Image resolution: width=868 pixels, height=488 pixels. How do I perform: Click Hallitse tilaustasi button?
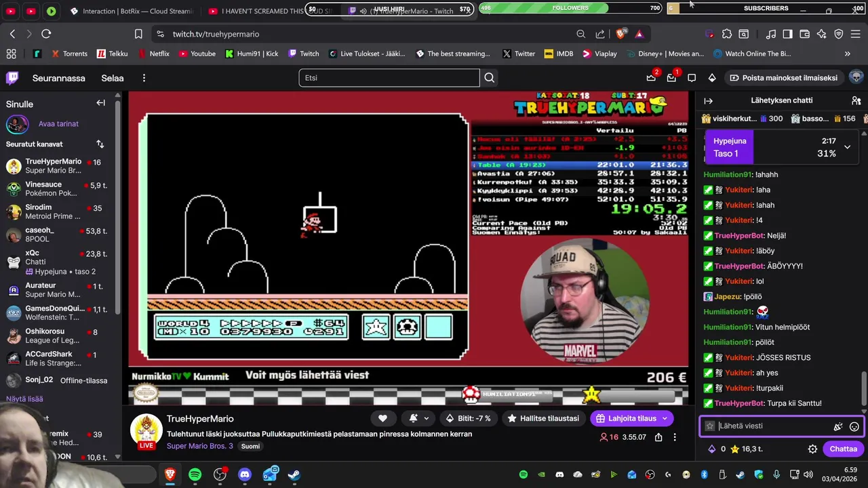click(543, 418)
